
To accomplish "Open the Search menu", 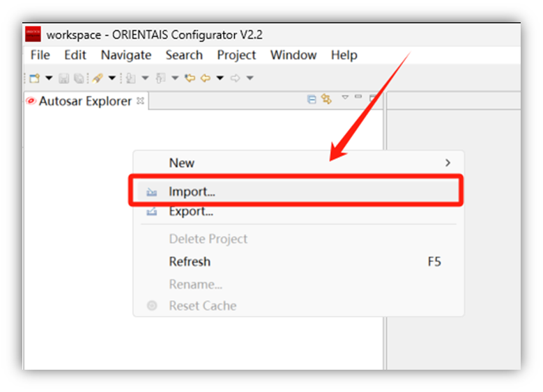I will click(x=184, y=55).
